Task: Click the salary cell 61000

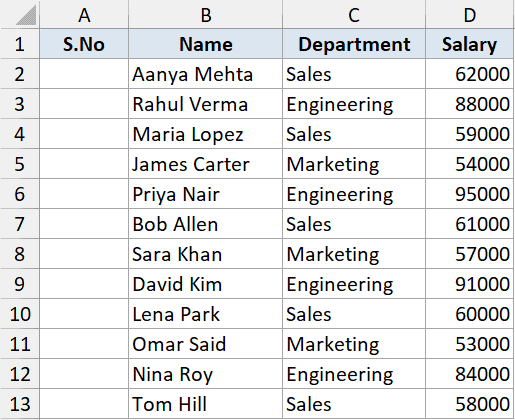Action: point(469,224)
